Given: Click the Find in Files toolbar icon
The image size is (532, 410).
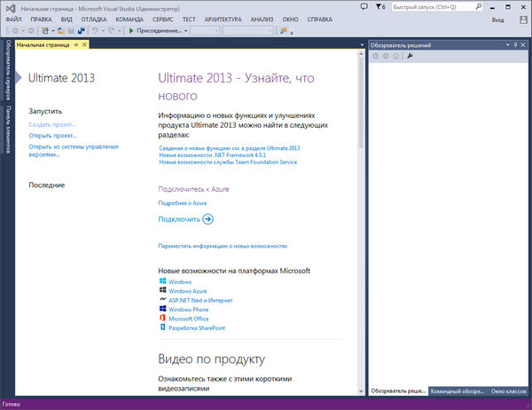Looking at the screenshot, I should point(283,31).
